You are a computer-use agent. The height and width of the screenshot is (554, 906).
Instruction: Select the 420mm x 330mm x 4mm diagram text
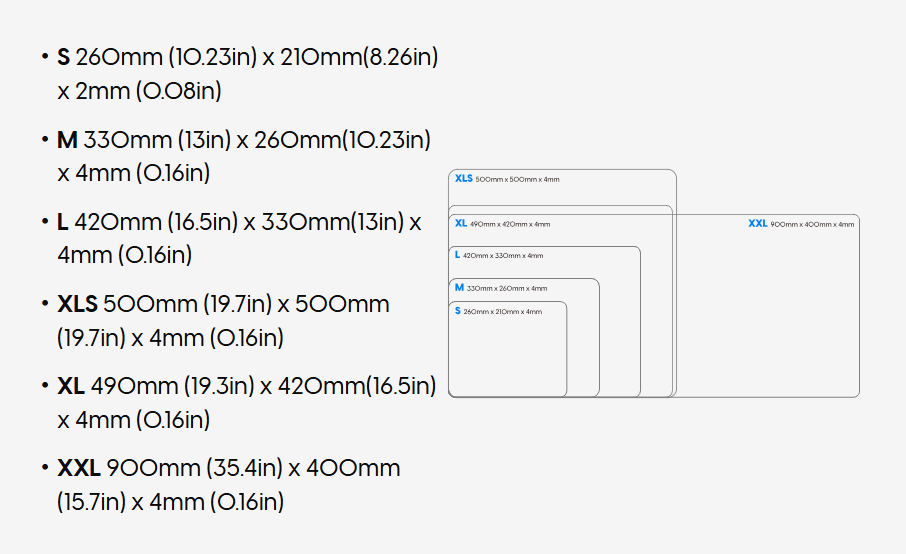click(x=503, y=257)
